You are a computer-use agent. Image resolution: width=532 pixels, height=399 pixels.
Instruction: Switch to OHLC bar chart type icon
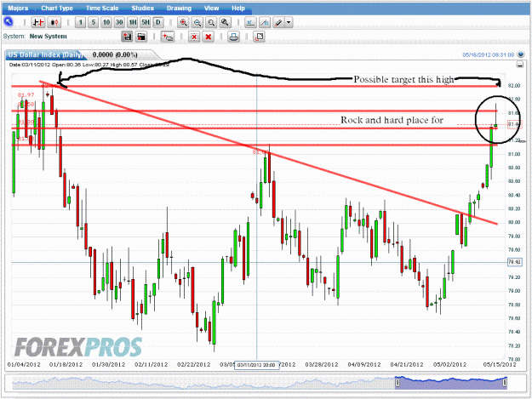coord(38,23)
